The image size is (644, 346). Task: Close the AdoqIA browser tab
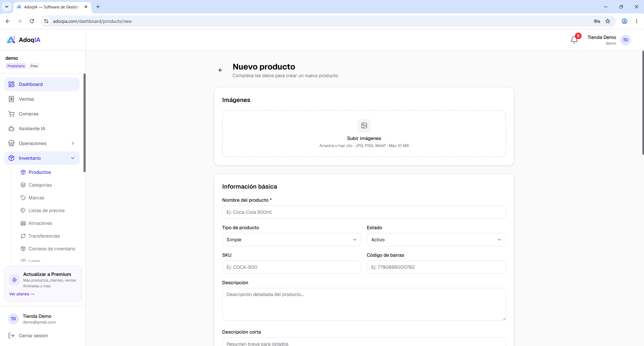pos(86,7)
